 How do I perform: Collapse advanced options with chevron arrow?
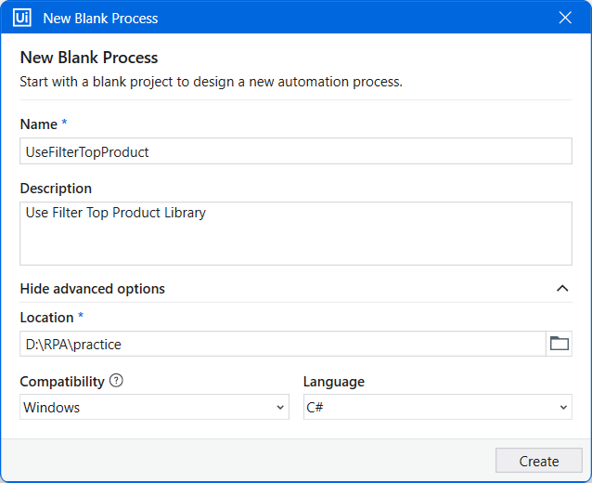pyautogui.click(x=562, y=289)
